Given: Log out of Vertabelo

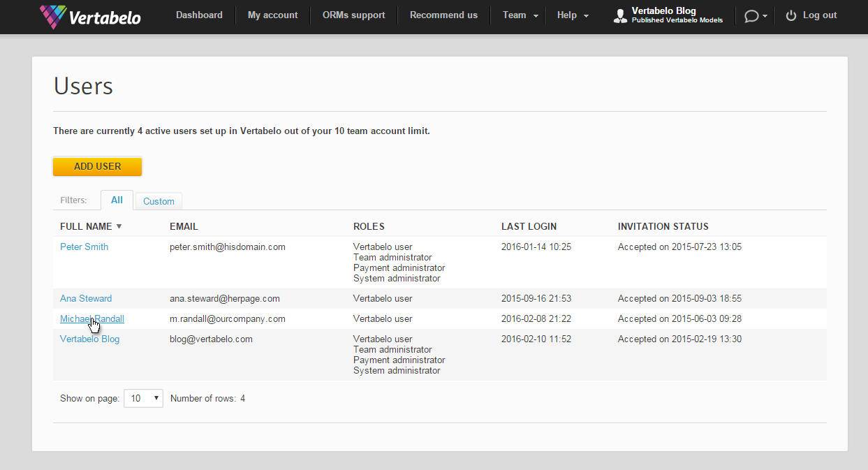Looking at the screenshot, I should pyautogui.click(x=820, y=15).
